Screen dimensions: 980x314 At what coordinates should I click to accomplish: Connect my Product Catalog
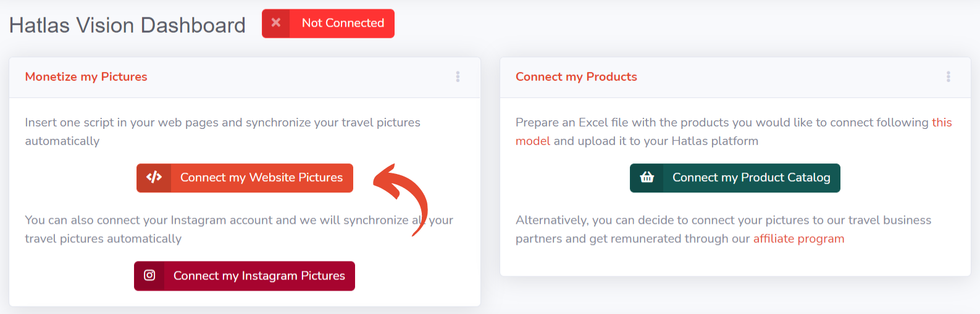735,178
